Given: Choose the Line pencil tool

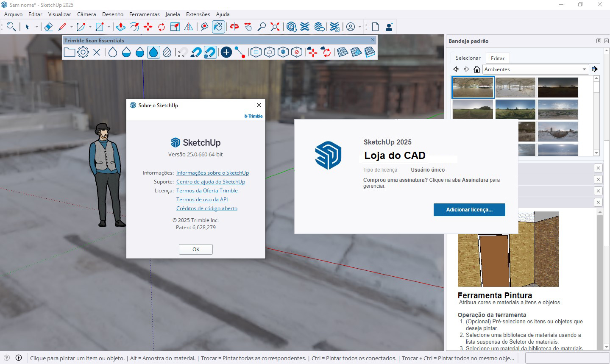Looking at the screenshot, I should tap(62, 27).
